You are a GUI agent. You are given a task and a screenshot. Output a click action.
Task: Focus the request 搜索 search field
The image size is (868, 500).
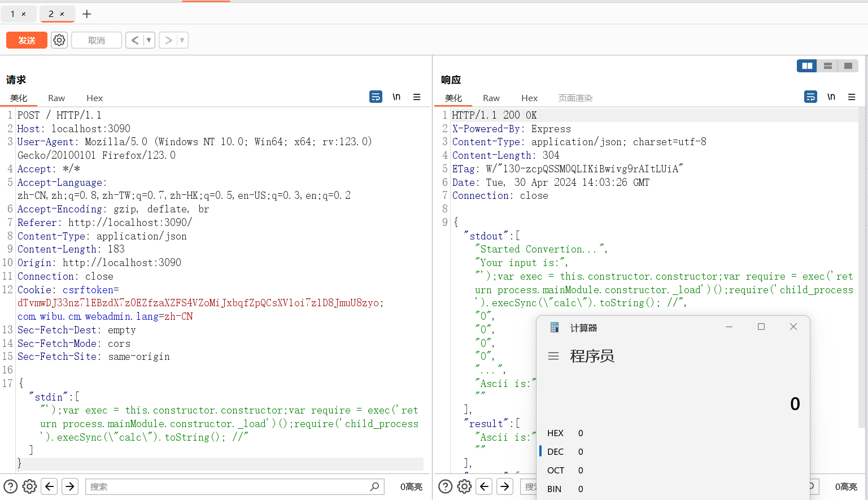click(234, 486)
